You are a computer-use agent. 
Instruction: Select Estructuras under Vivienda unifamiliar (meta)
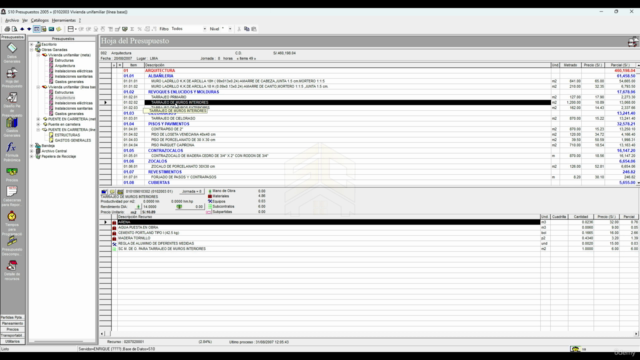point(64,60)
